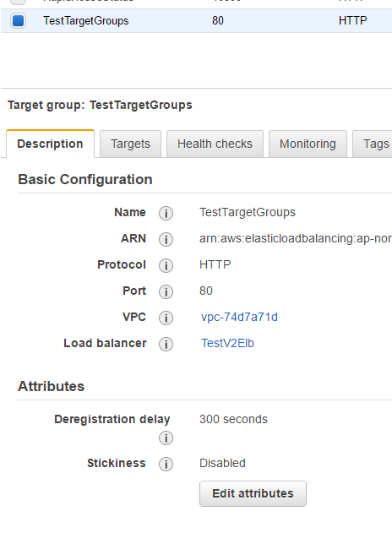The width and height of the screenshot is (392, 533).
Task: Click the info icon beside VPC
Action: [166, 318]
